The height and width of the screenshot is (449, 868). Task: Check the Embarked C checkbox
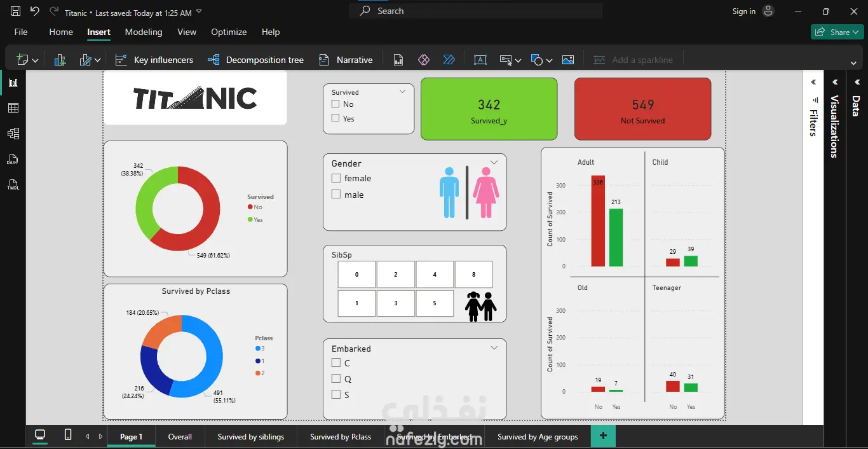[336, 363]
